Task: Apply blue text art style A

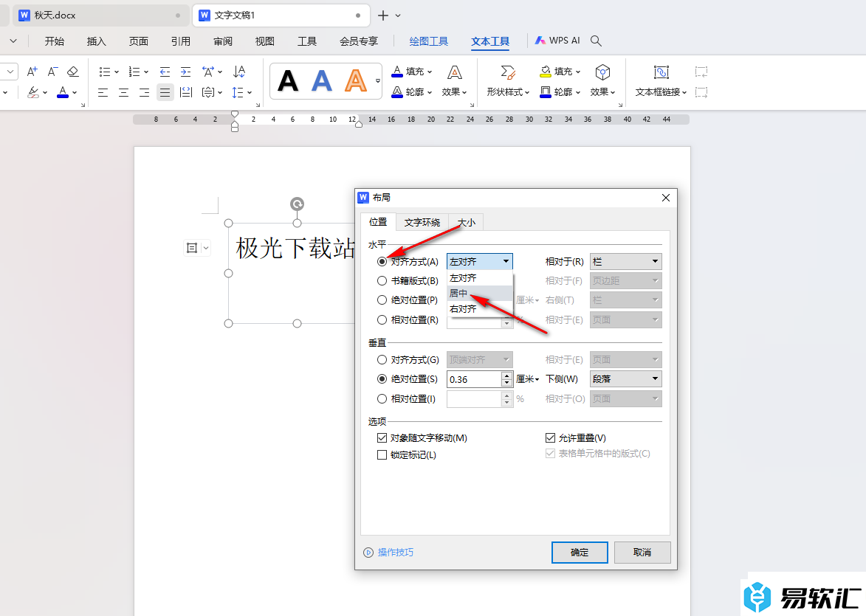Action: [x=321, y=81]
